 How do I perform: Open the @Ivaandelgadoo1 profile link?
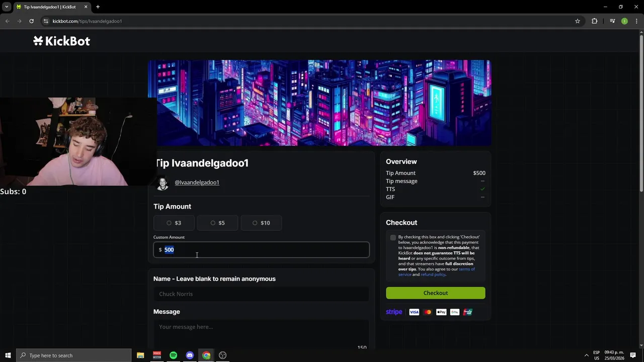coord(197,183)
